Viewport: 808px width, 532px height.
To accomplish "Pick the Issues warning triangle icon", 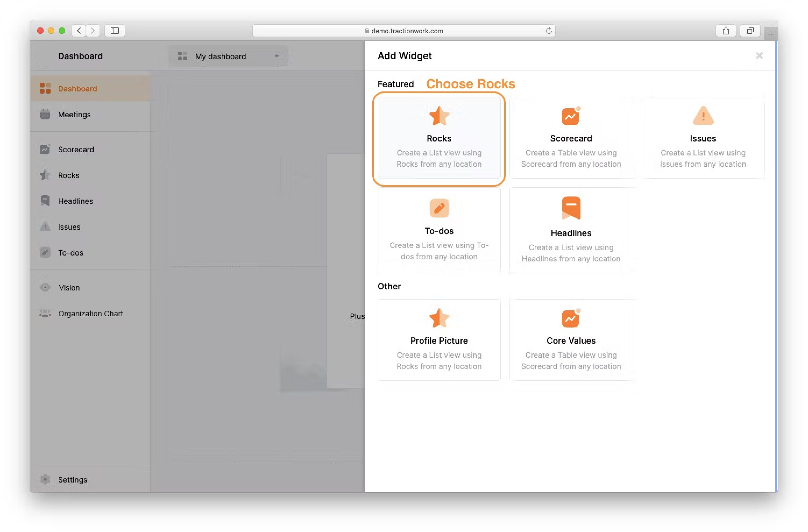I will [703, 116].
